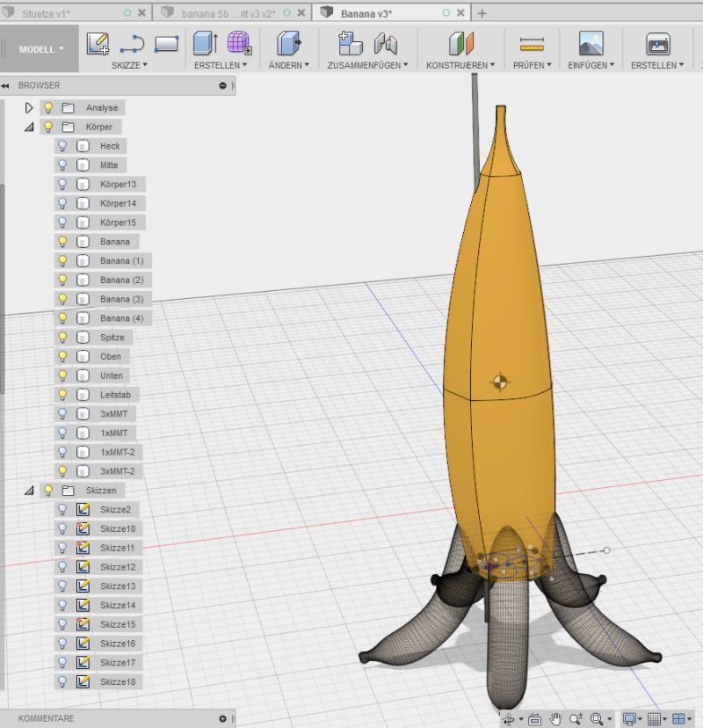Click the Fit zoom magnifier icon
Image resolution: width=703 pixels, height=728 pixels.
tap(597, 719)
